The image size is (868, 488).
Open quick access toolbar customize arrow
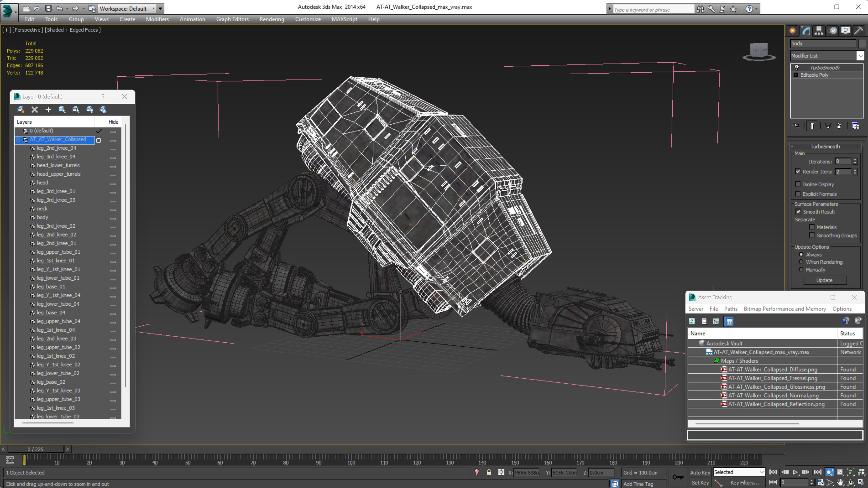161,9
